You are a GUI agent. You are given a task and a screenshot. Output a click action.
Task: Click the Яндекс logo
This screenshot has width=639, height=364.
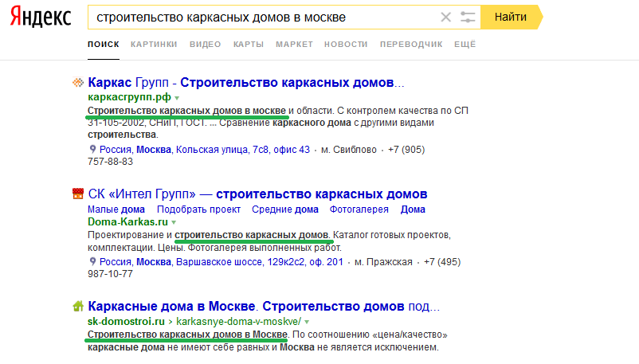point(38,17)
